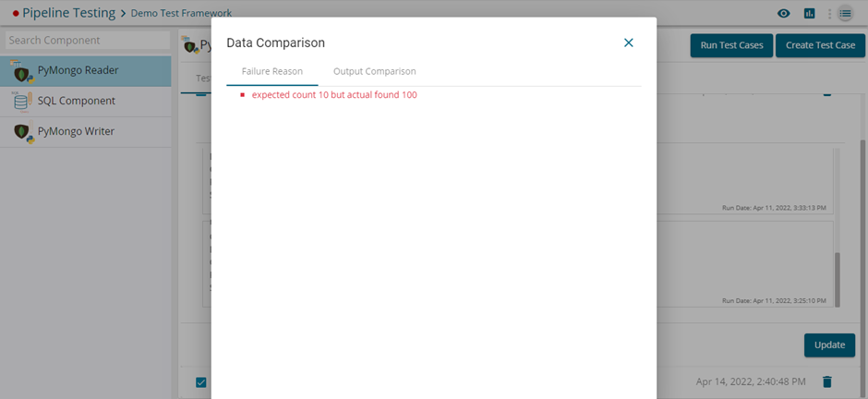Open the list view icon in header
The image size is (868, 399).
845,13
